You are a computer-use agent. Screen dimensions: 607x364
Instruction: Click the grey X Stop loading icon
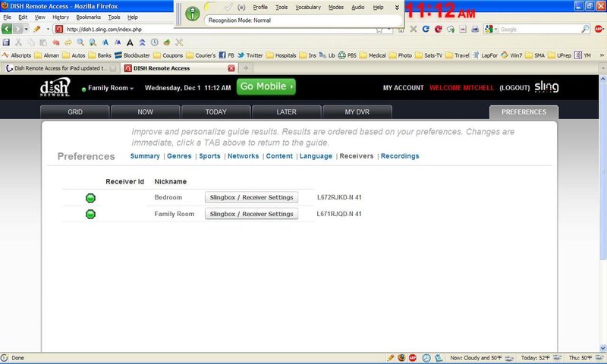[x=414, y=29]
